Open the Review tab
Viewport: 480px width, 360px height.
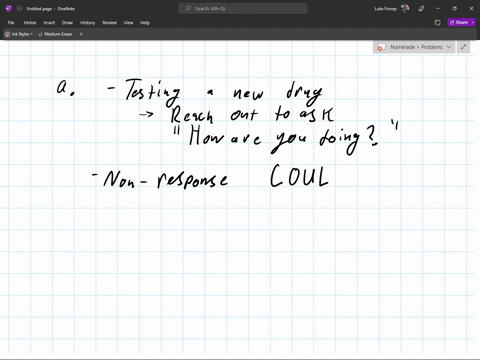[x=109, y=23]
